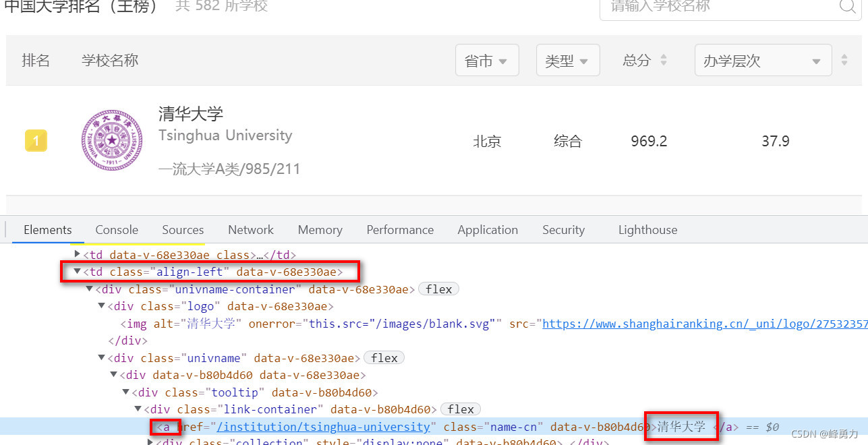Viewport: 868px width, 445px height.
Task: Click the 共 582 所学校 count text
Action: click(221, 6)
